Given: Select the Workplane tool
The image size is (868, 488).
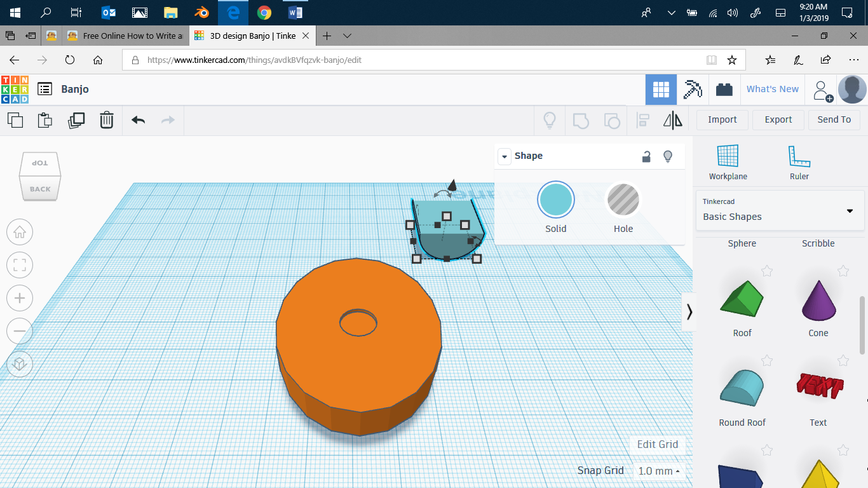Looking at the screenshot, I should tap(728, 162).
